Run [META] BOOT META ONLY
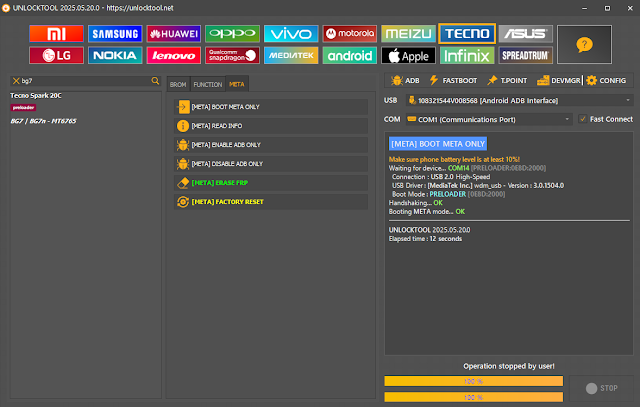This screenshot has width=640, height=407. point(271,107)
